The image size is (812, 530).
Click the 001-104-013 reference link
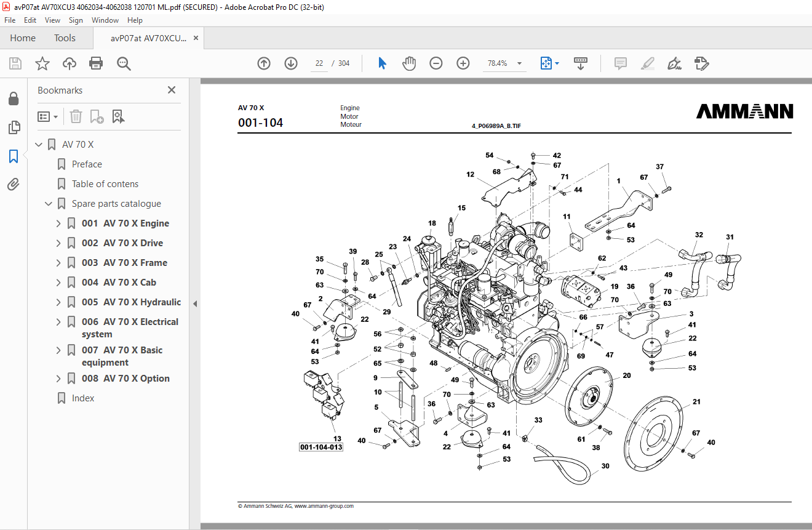click(321, 447)
